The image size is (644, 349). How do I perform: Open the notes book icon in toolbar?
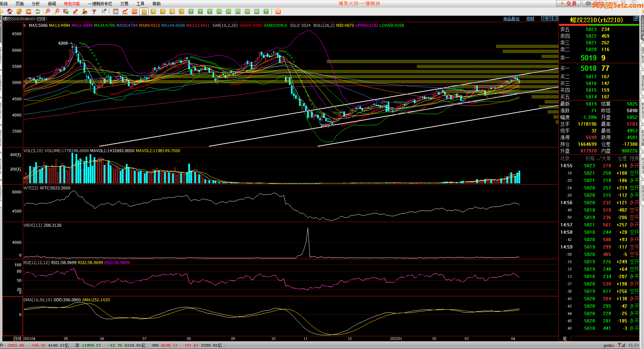pos(19,11)
